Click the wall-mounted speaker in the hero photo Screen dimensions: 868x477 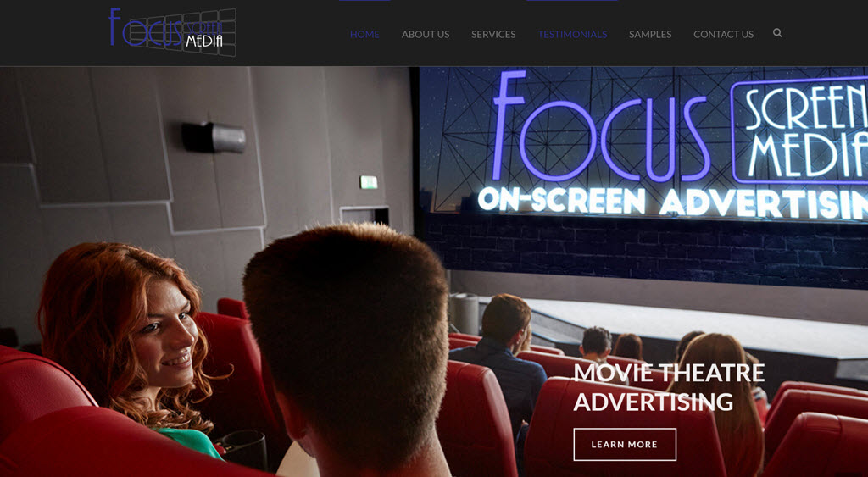click(x=214, y=137)
